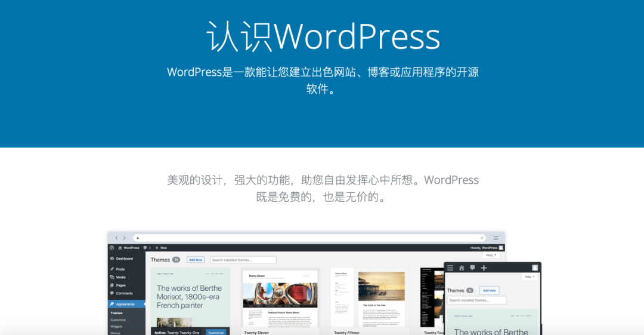Click the mobile Berthe Morisot theme preview
The width and height of the screenshot is (644, 335).
tap(492, 322)
